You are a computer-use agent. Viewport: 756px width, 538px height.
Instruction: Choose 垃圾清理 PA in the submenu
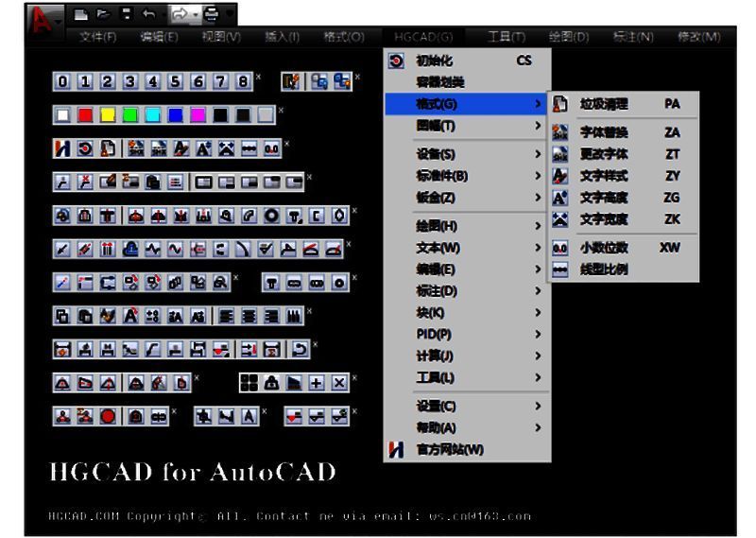[x=623, y=104]
